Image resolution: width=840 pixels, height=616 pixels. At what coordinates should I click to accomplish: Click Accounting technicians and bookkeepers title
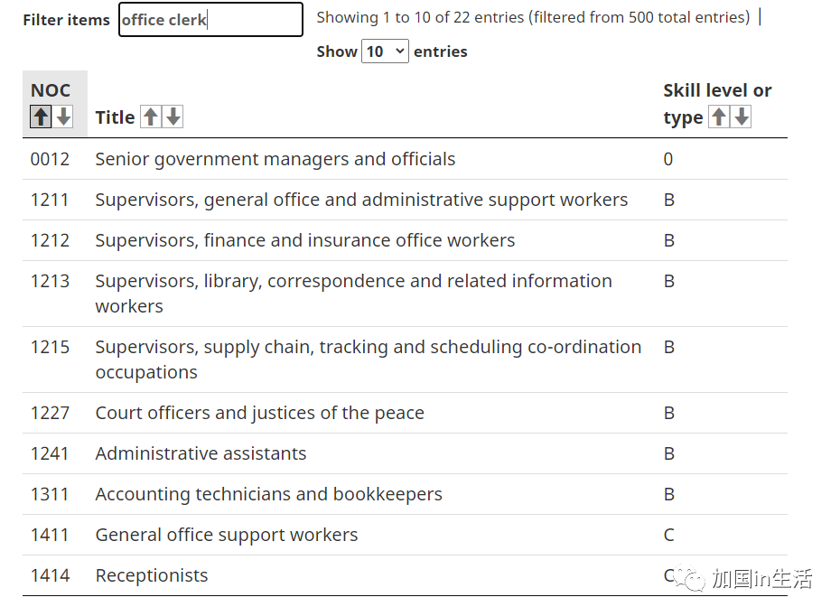tap(269, 494)
